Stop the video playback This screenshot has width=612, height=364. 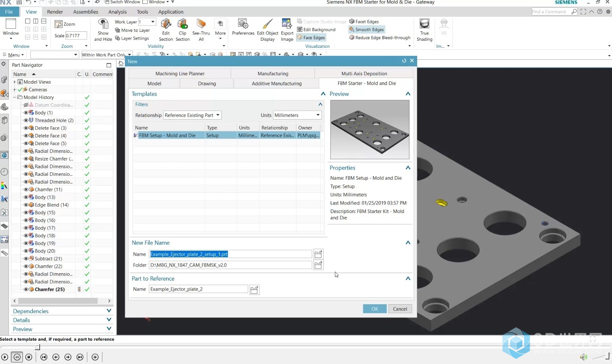click(x=29, y=357)
